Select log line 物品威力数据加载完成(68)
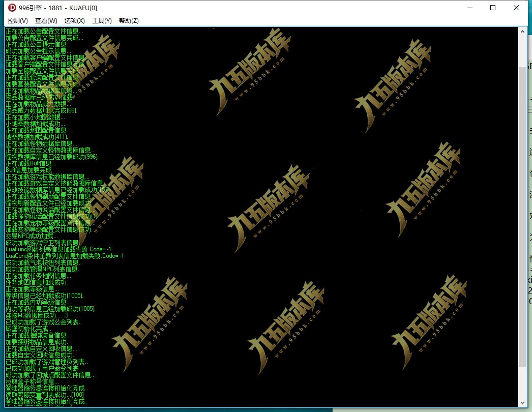This screenshot has height=412, width=532. [x=41, y=111]
